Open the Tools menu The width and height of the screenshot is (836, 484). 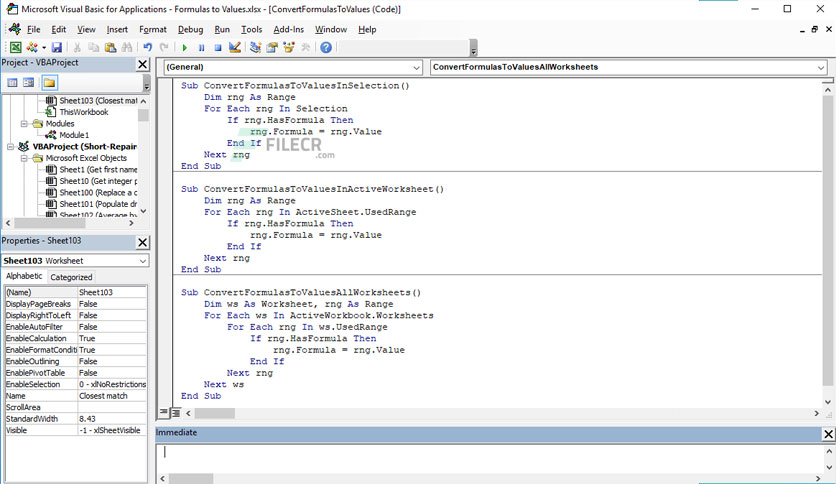[x=252, y=29]
